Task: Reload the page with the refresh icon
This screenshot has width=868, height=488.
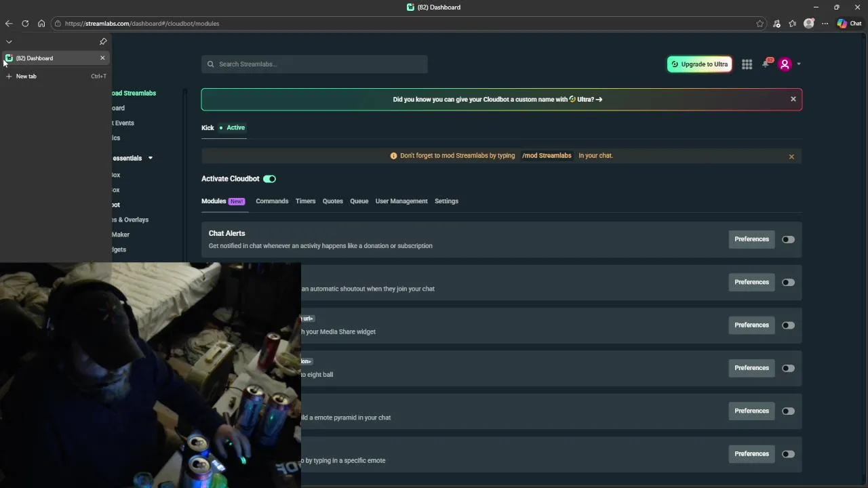Action: [x=25, y=23]
